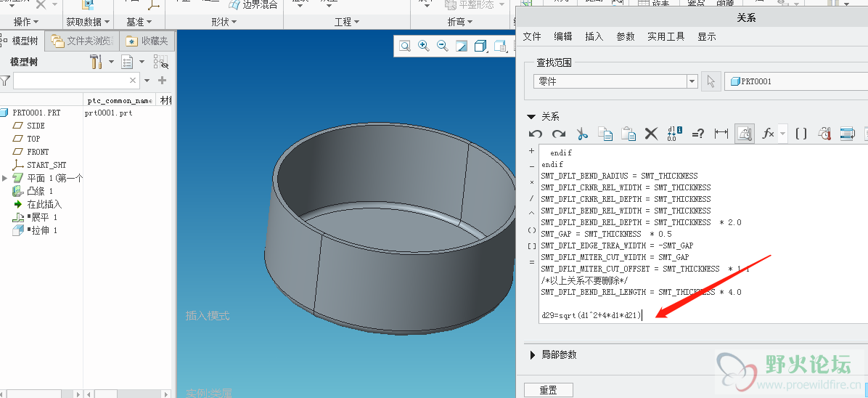The width and height of the screenshot is (868, 398).
Task: Open the 参数 menu in Relations dialog
Action: point(626,36)
